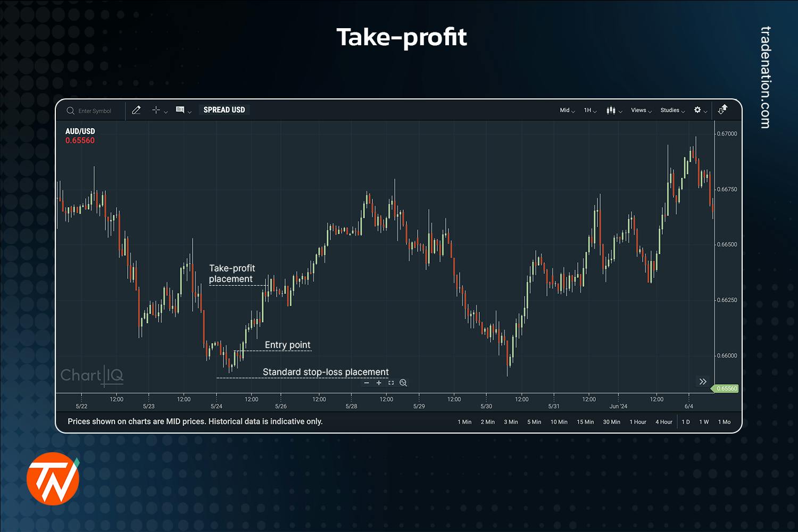Image resolution: width=798 pixels, height=532 pixels.
Task: Select the drawing pencil tool
Action: (x=136, y=110)
